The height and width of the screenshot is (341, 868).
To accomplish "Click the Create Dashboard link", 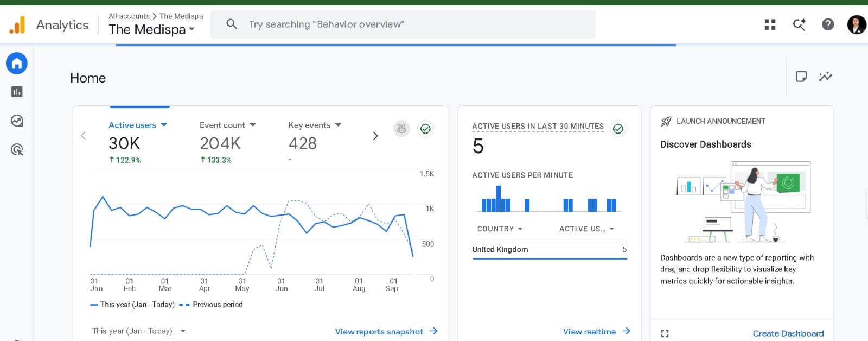I will (x=788, y=333).
